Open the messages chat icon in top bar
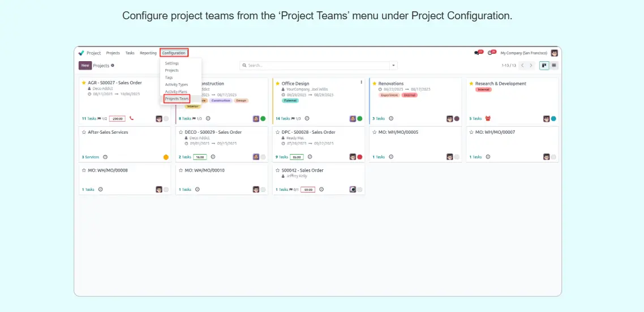The image size is (644, 312). pyautogui.click(x=477, y=53)
